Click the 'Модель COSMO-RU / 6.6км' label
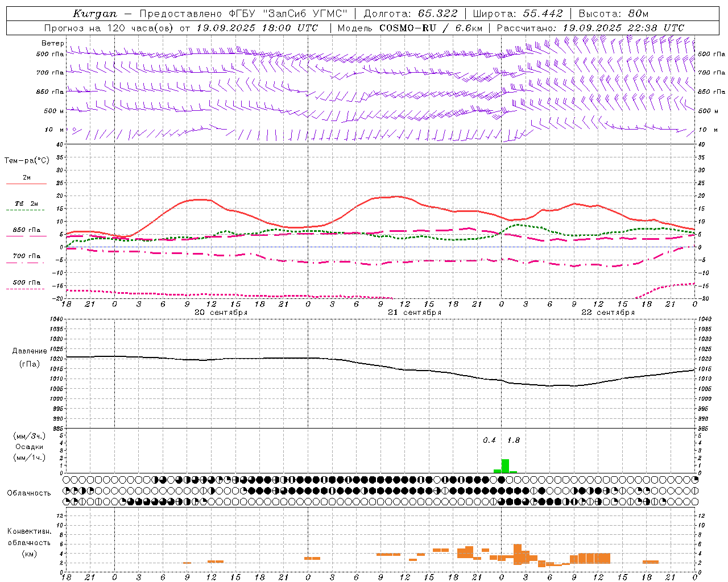This screenshot has width=728, height=582. tap(410, 28)
